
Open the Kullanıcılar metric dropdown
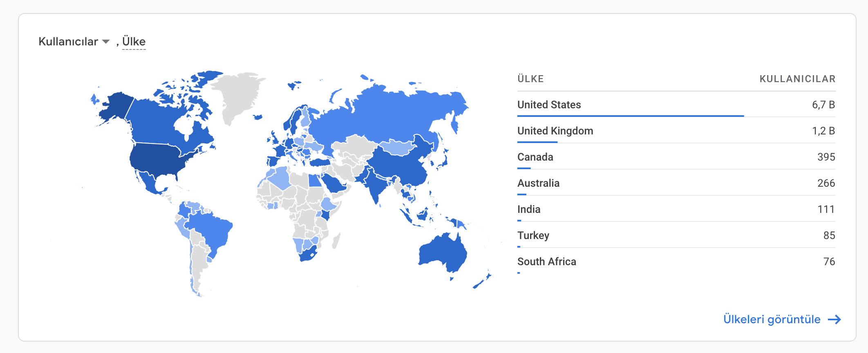click(74, 42)
